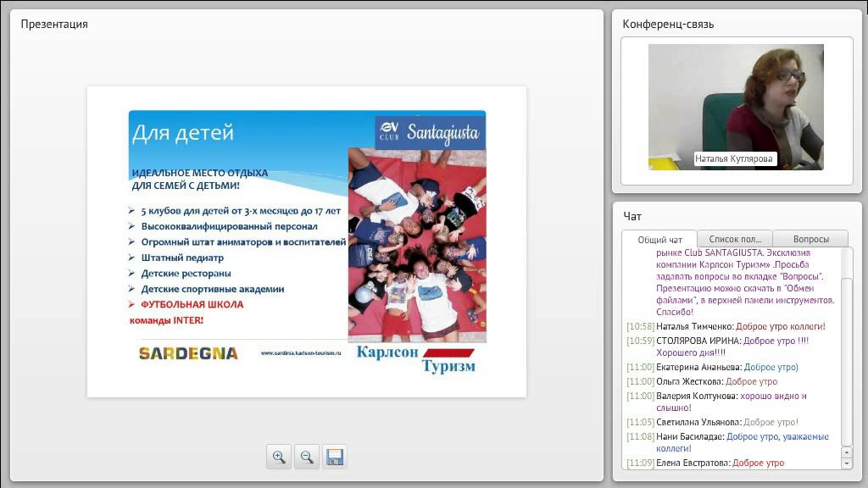This screenshot has width=868, height=488.
Task: Click the ФУТБОЛЬНАЯ ШКОЛА bullet on slide
Action: (x=186, y=304)
